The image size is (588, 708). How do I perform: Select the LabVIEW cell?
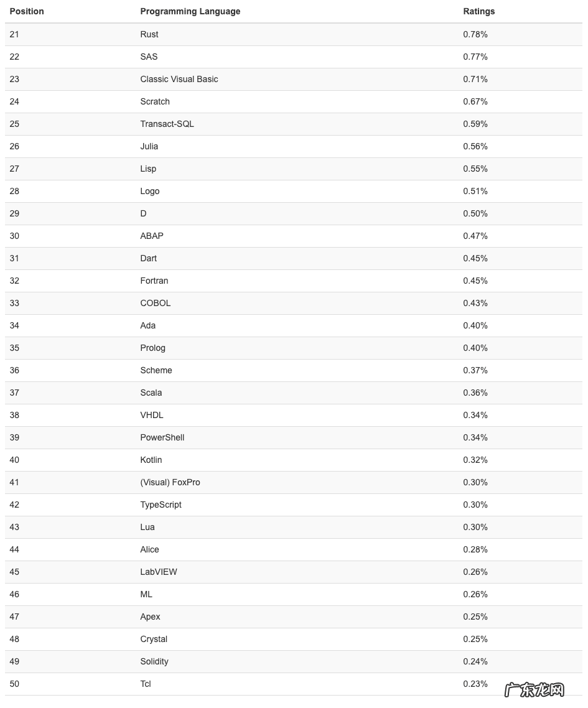click(x=159, y=572)
